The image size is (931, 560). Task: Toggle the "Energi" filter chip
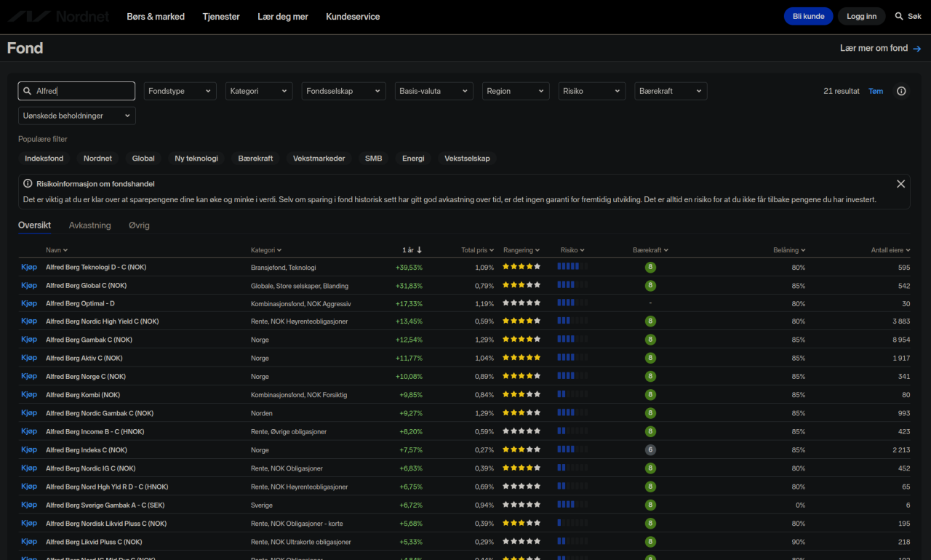coord(412,158)
